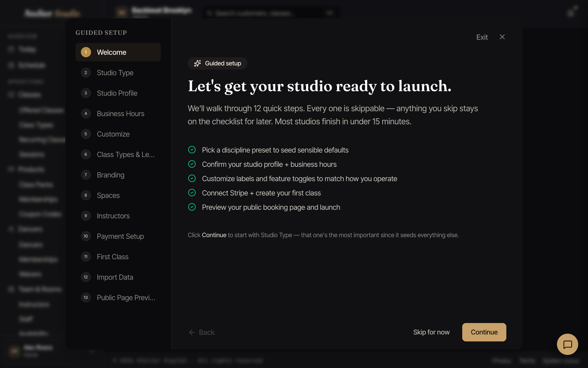Switch to the Branding step
This screenshot has height=368, width=588.
pyautogui.click(x=118, y=175)
